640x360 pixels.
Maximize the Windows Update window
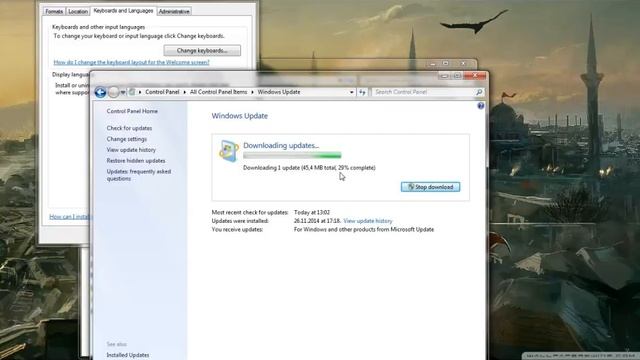(457, 76)
